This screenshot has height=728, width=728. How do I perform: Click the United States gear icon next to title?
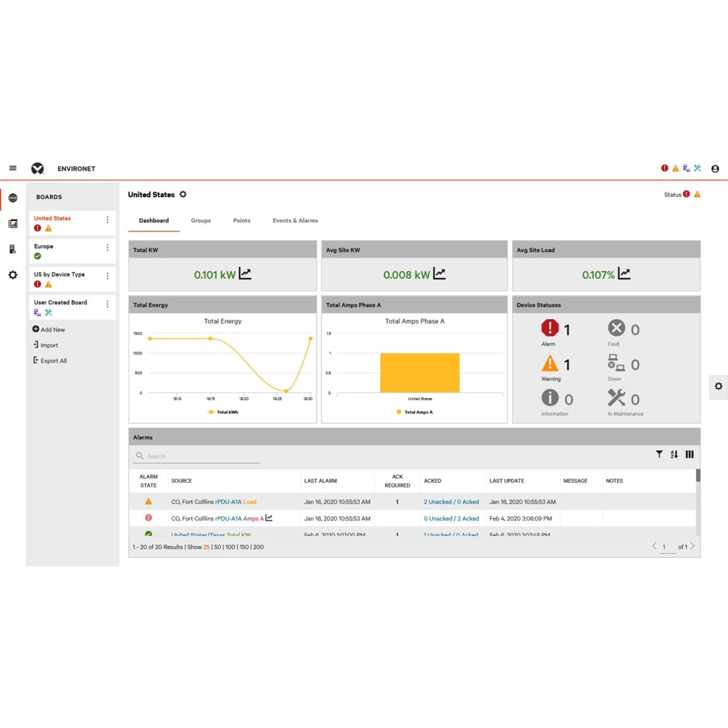(x=183, y=194)
